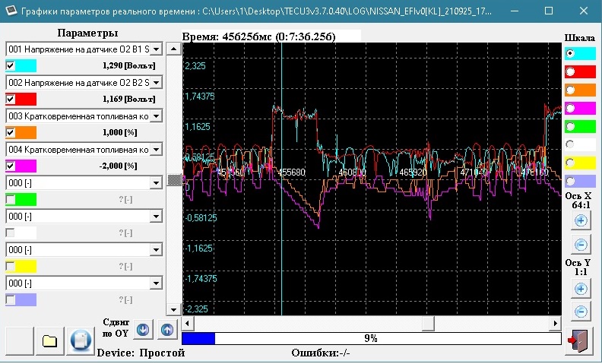This screenshot has height=364, width=602.
Task: Open the 001 O2 B1 sensor voltage dropdown
Action: [156, 49]
